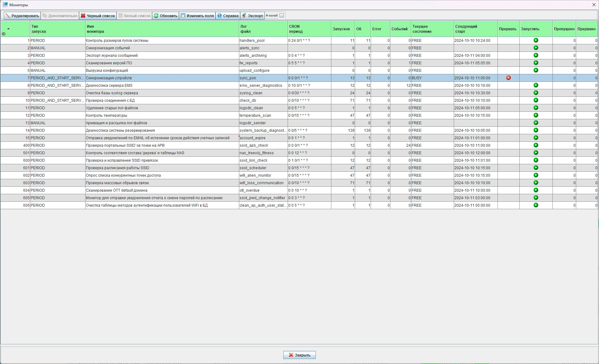Click the Обновить refresh button
Viewport: 599px width, 364px height.
pos(166,16)
